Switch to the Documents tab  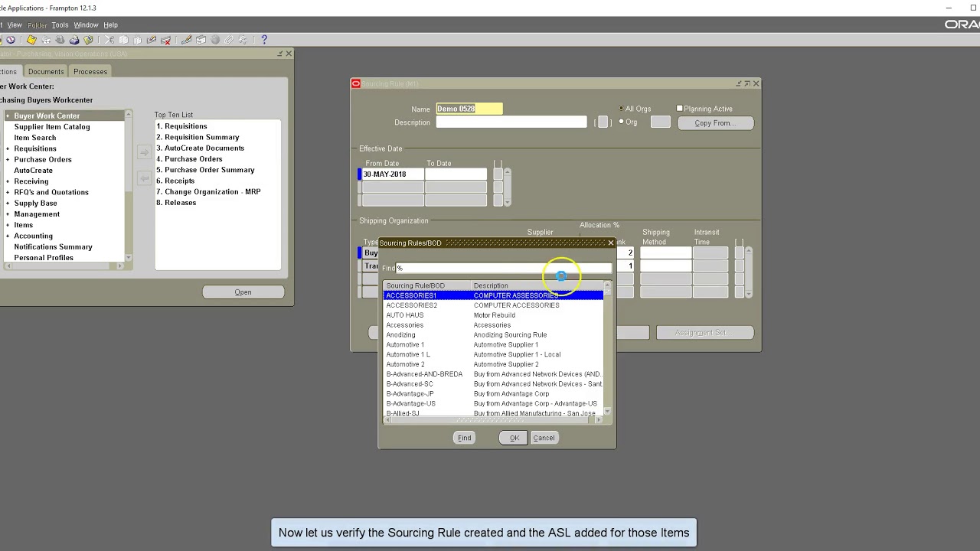[x=46, y=71]
